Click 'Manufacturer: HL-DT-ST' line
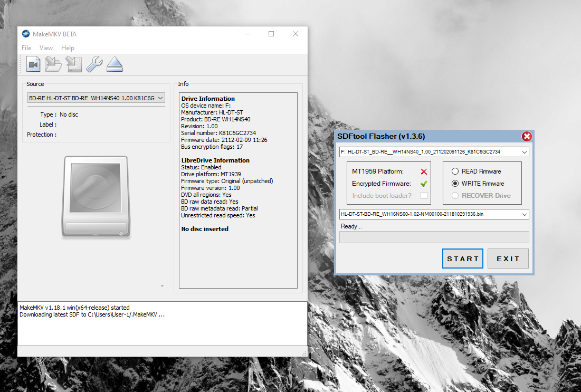Screen dimensions: 581x392 tap(212, 112)
